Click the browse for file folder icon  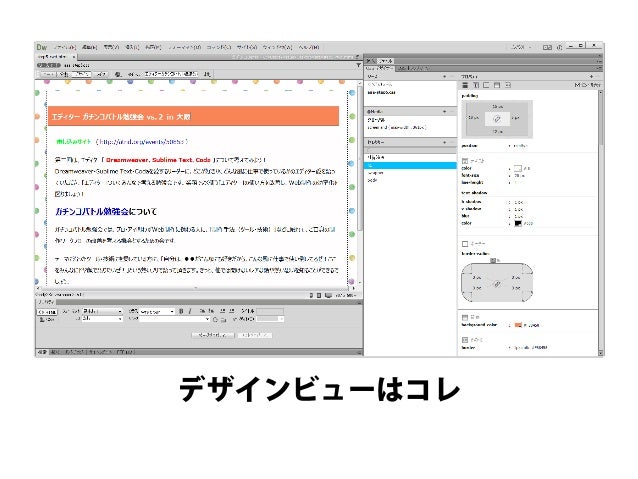pyautogui.click(x=224, y=320)
